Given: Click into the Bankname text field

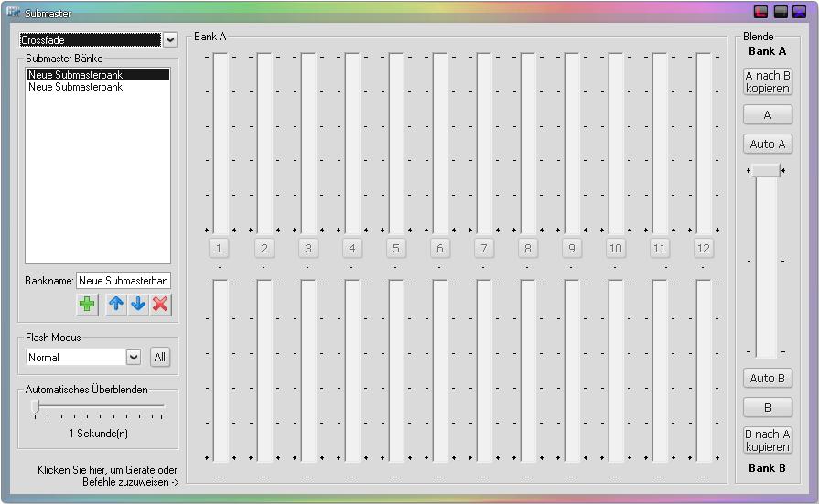Looking at the screenshot, I should click(124, 281).
